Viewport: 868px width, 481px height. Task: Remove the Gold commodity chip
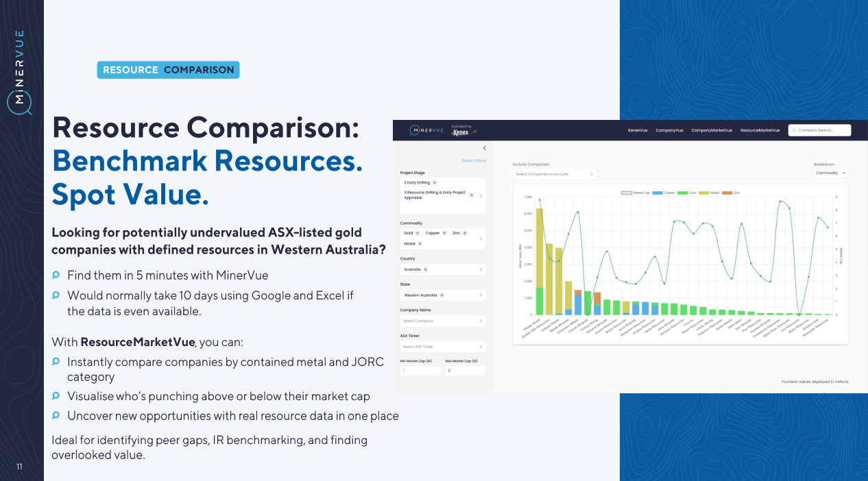[x=418, y=234]
